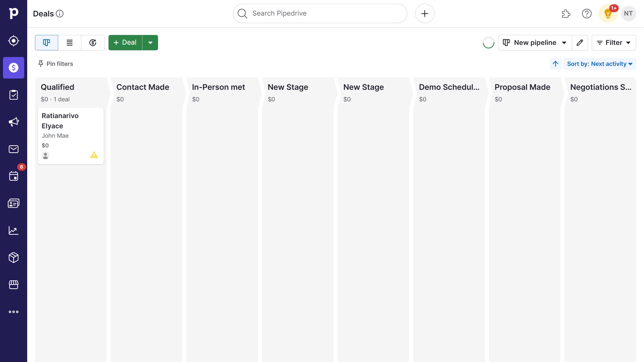Open the Sort by Next activity dropdown
Screen dimensions: 644x362
pos(599,64)
